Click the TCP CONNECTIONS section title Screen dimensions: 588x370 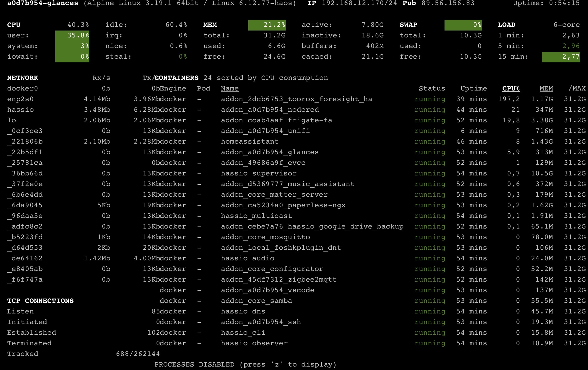(x=40, y=301)
